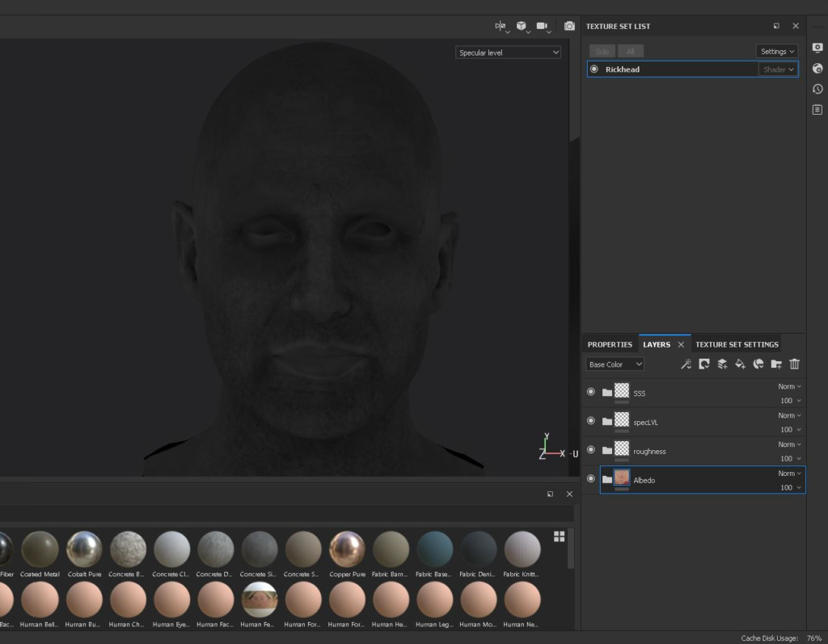Open the Specular level channel dropdown
The image size is (828, 644).
tap(509, 53)
